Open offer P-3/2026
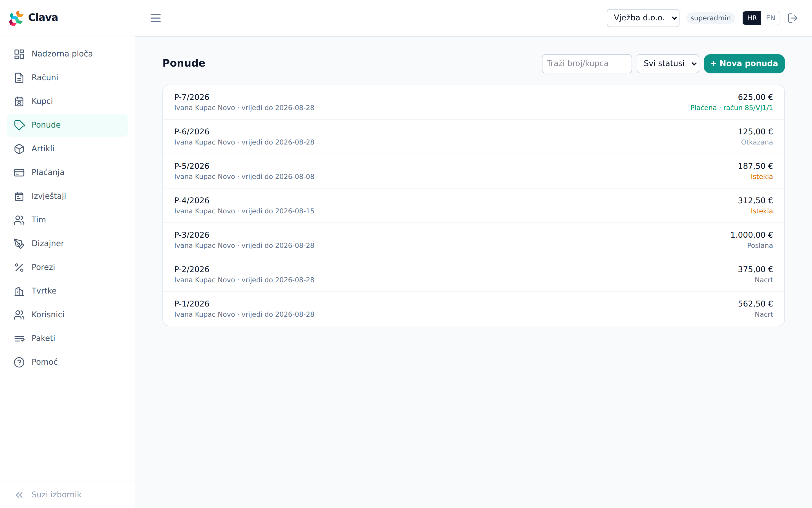 473,240
